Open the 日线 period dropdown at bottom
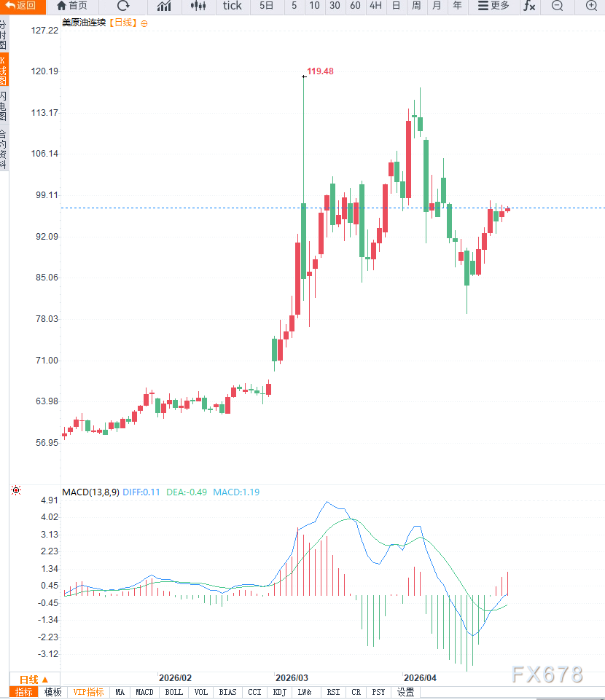Screen dimensions: 605x700 coord(34,678)
